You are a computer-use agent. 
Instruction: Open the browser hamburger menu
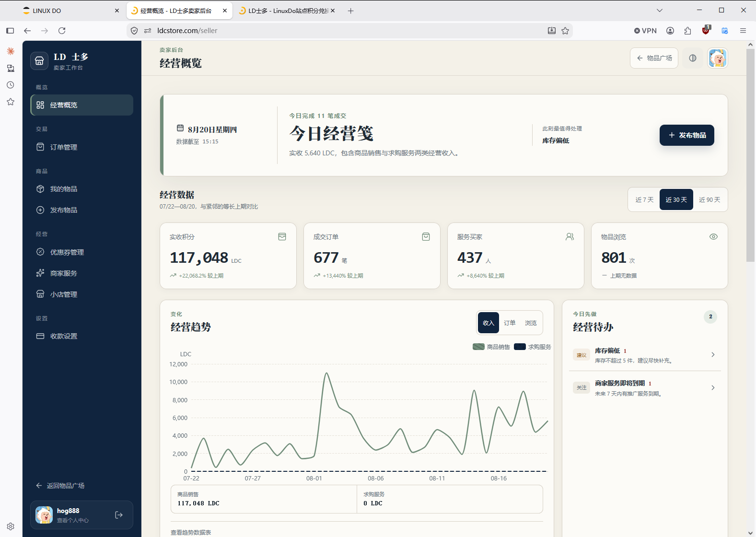click(x=743, y=31)
